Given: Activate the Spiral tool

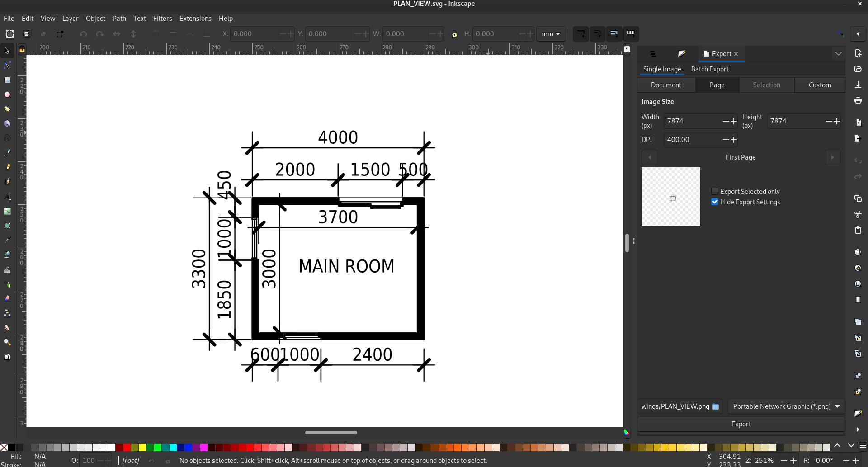Looking at the screenshot, I should pos(7,138).
